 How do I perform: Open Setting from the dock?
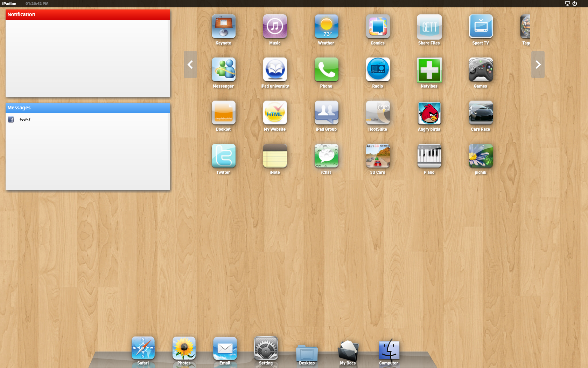coord(266,348)
